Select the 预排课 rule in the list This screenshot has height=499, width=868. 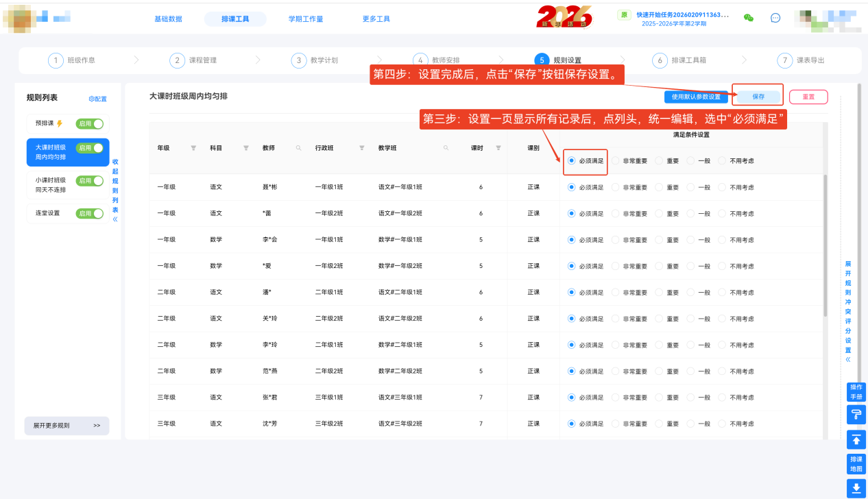pos(45,124)
